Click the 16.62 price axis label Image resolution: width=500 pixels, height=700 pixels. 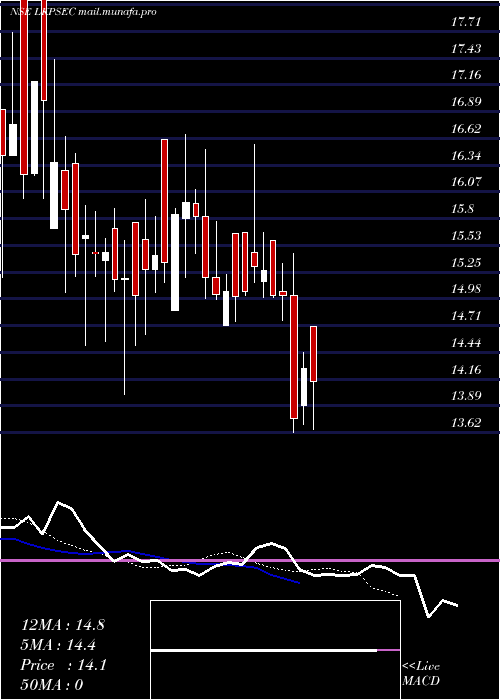click(x=466, y=129)
